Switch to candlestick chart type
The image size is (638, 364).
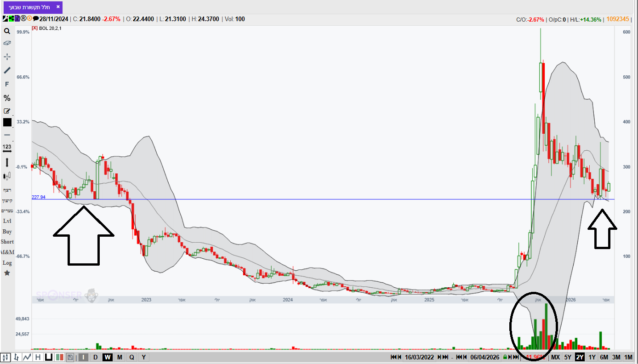[6, 357]
